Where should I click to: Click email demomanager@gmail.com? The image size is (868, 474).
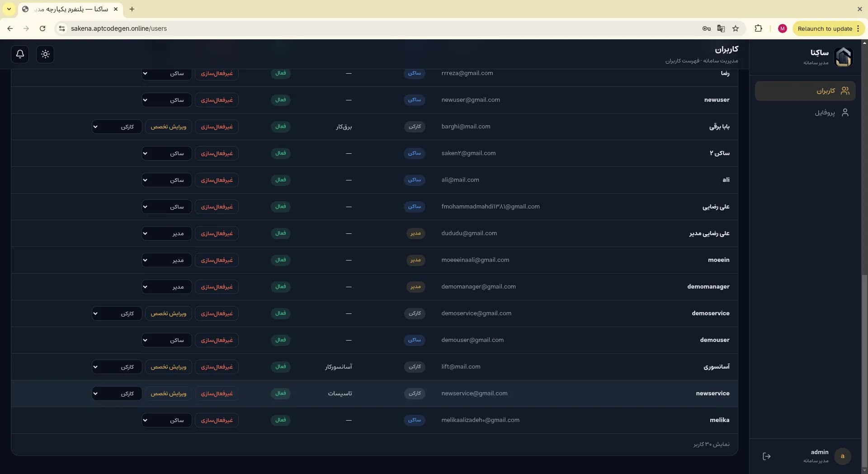(478, 287)
